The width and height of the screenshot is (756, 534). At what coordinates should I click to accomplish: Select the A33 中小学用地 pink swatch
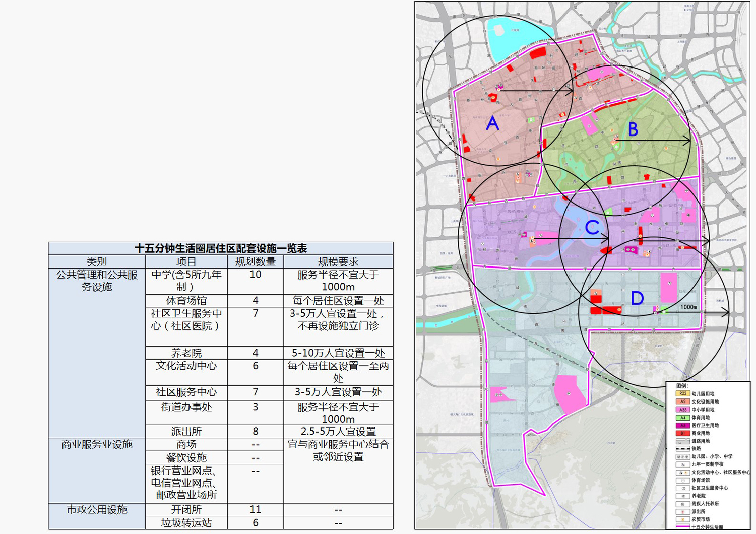pyautogui.click(x=683, y=410)
